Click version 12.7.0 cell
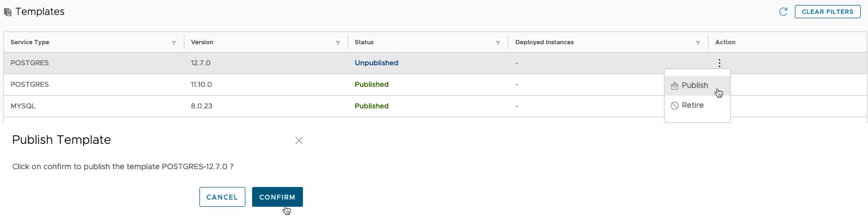Image resolution: width=868 pixels, height=219 pixels. tap(201, 63)
